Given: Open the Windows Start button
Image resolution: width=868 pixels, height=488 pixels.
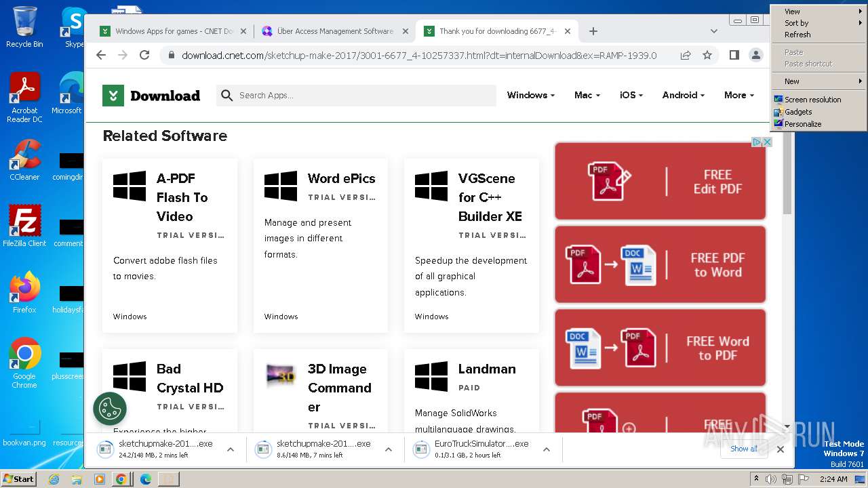Looking at the screenshot, I should 19,479.
